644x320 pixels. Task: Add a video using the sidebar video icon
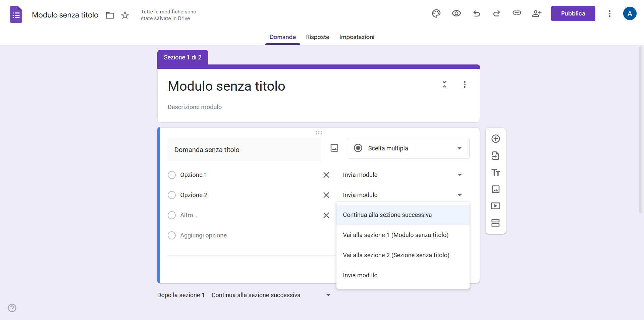click(496, 206)
